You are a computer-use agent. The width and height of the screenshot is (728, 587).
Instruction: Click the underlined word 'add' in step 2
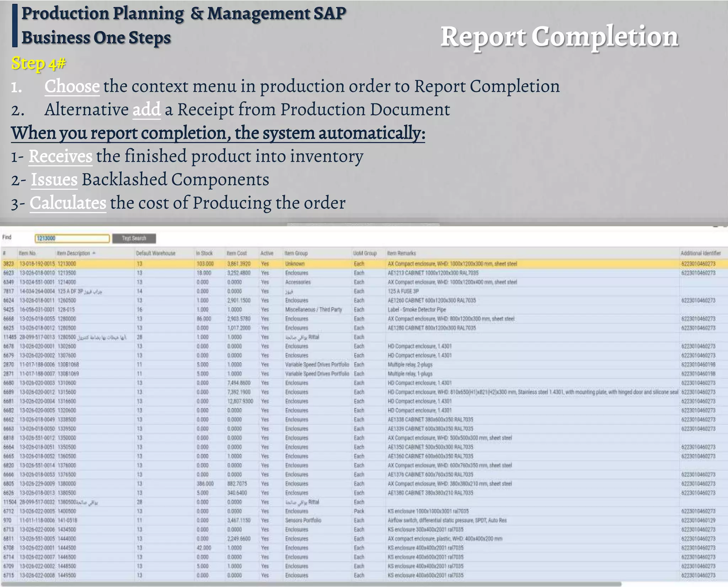tap(146, 109)
